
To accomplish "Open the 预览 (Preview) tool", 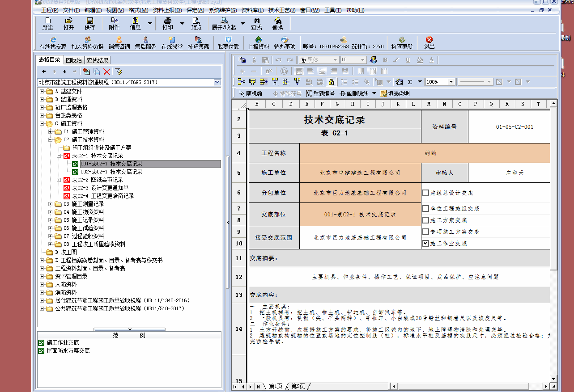I will click(x=196, y=24).
